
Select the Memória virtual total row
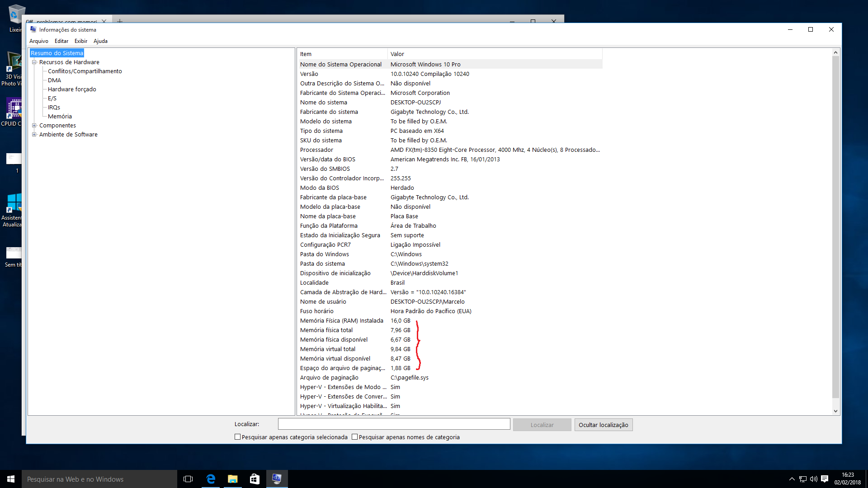tap(450, 349)
